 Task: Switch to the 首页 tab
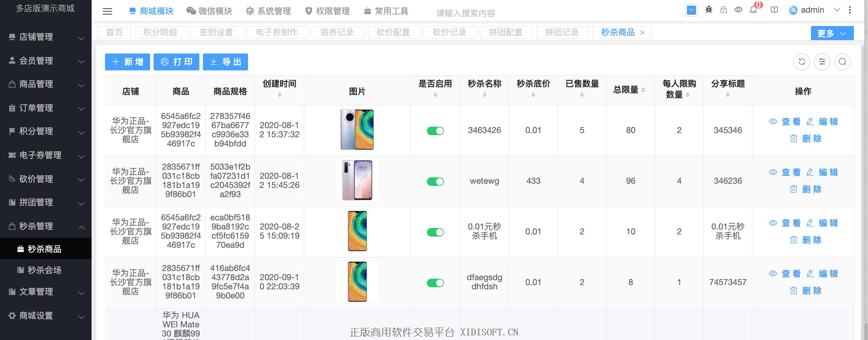point(114,32)
